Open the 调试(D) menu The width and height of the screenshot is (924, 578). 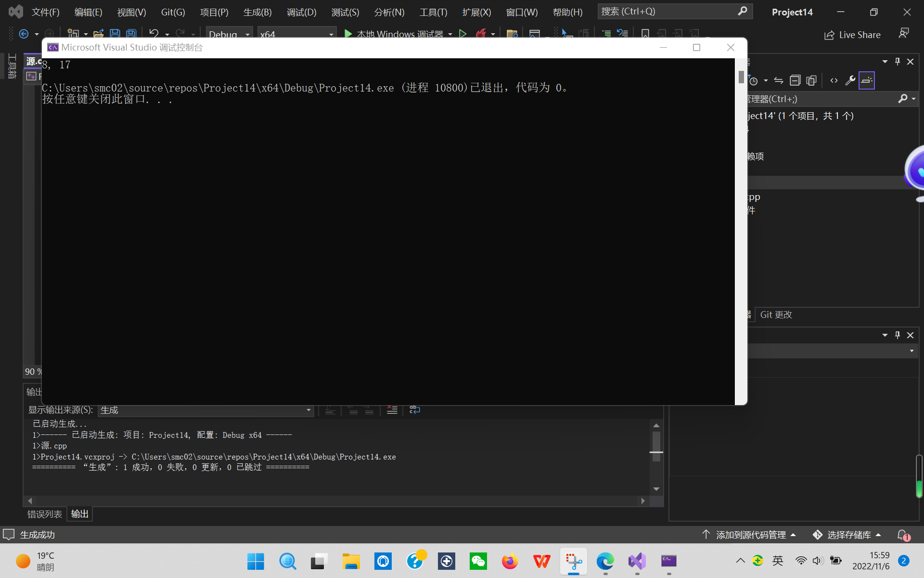coord(301,12)
